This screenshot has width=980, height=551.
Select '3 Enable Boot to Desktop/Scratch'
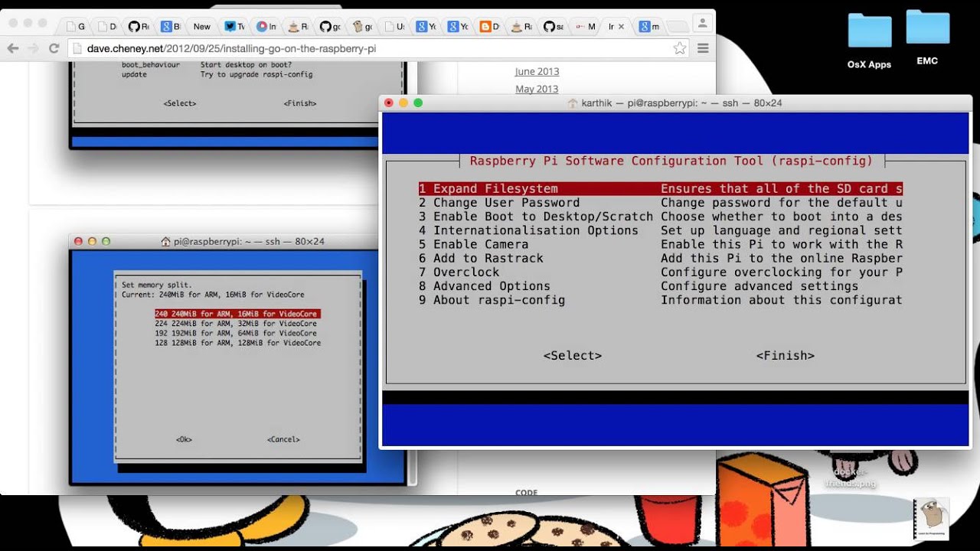pyautogui.click(x=661, y=217)
